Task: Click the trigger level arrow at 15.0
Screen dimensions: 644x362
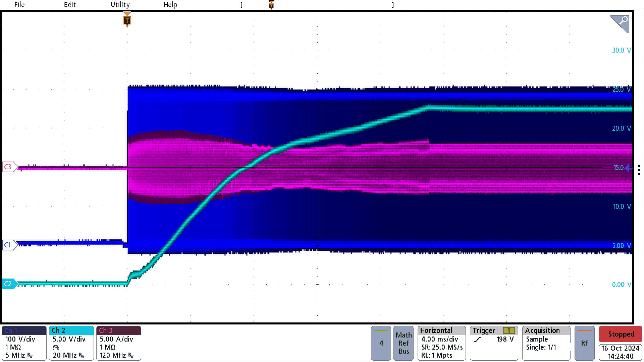Action: click(629, 168)
